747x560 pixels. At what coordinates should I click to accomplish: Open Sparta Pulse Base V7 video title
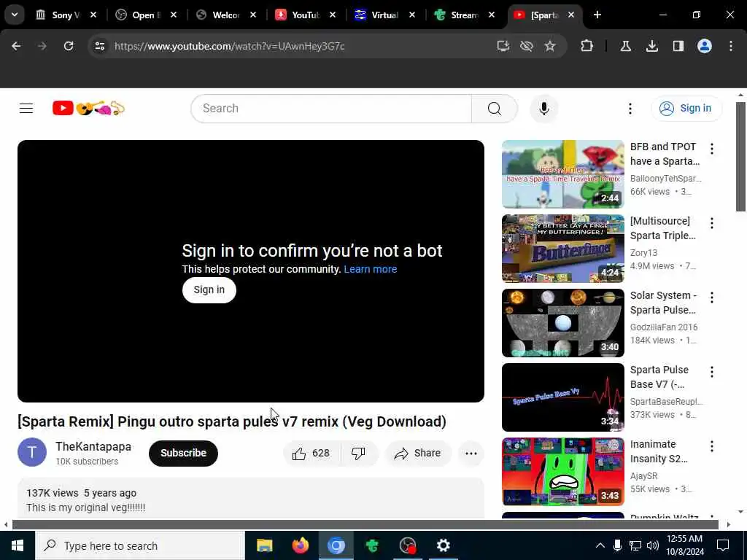[x=659, y=377]
